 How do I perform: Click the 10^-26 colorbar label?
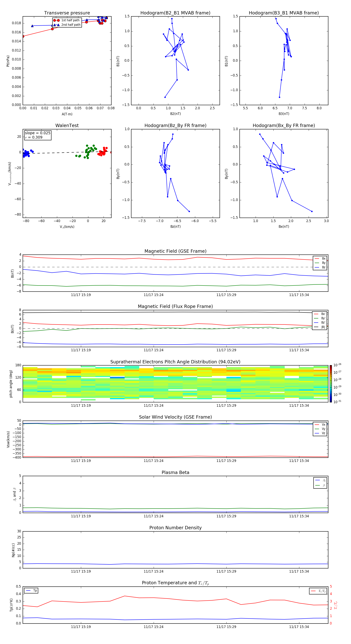[337, 365]
